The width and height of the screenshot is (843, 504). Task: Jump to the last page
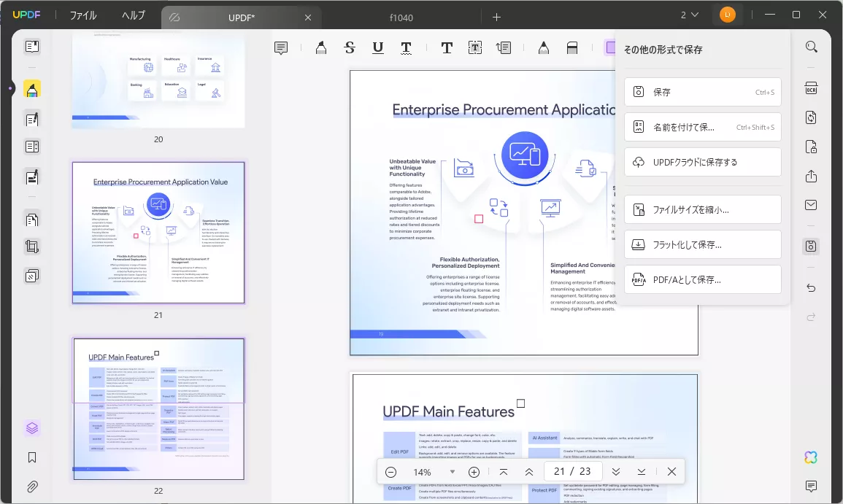click(x=642, y=472)
